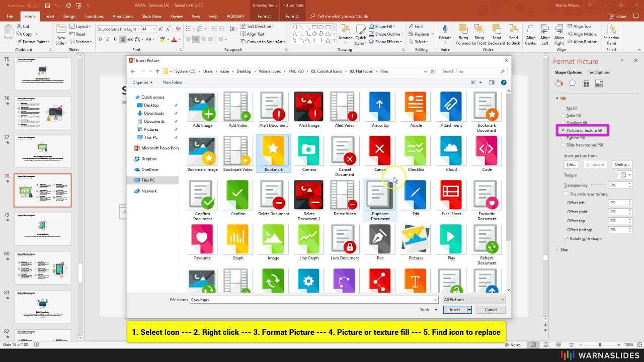Choose the Gradient fill option
Screen dimensions: 644x362
pos(563,123)
